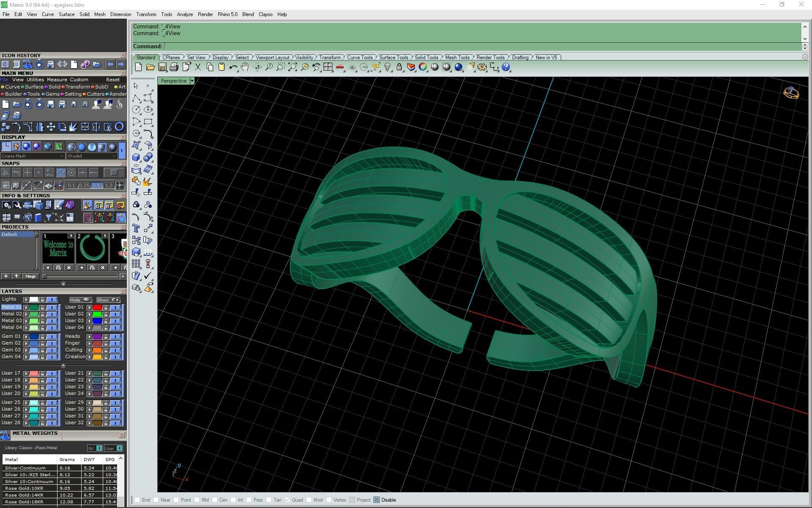This screenshot has width=812, height=508.
Task: Click the User 01 red color swatch
Action: 97,307
